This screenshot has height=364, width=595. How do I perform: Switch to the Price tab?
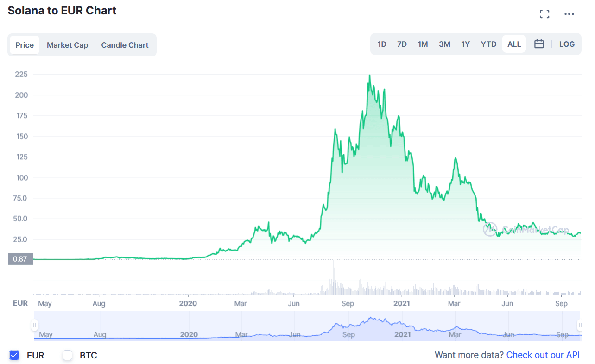[x=25, y=45]
